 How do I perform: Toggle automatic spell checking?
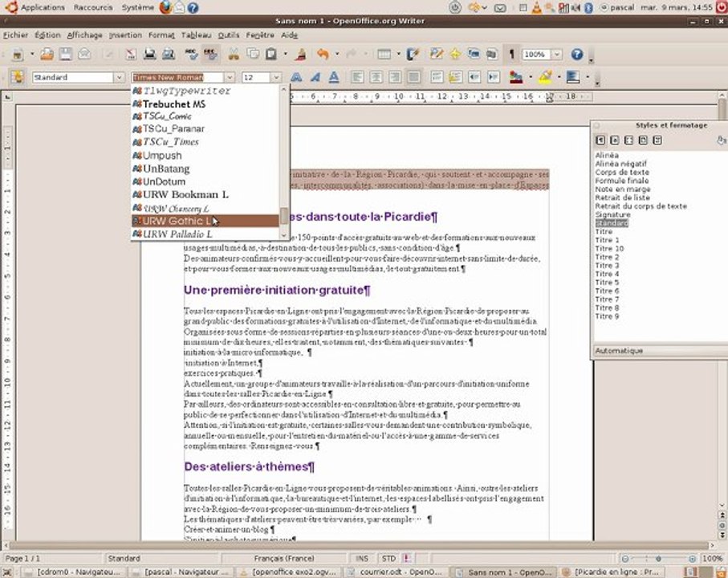click(210, 55)
